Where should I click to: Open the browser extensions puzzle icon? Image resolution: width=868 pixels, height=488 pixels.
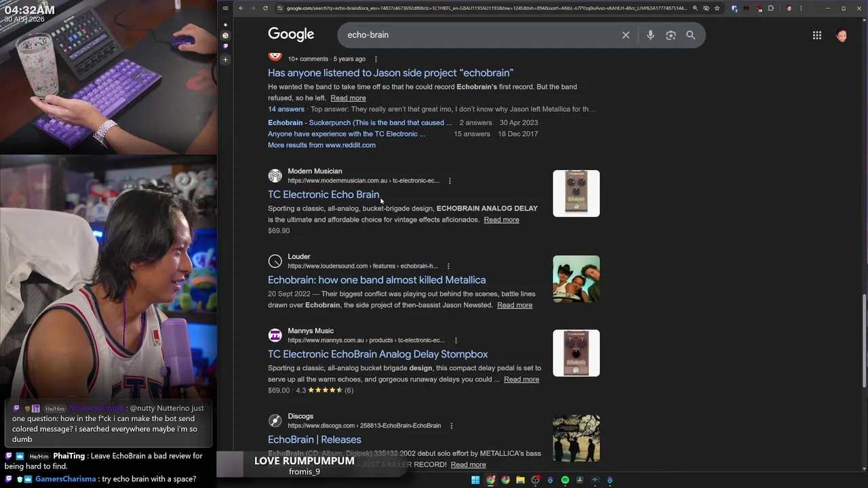pos(770,8)
